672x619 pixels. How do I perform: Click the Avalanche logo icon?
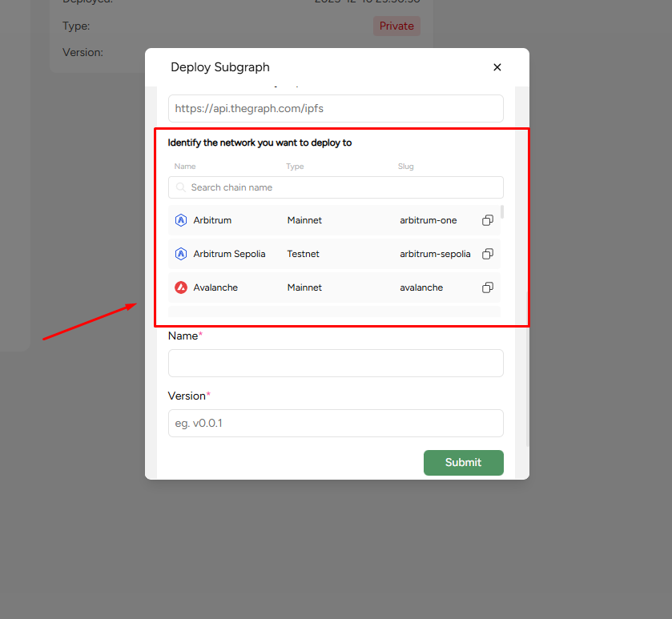pos(181,287)
